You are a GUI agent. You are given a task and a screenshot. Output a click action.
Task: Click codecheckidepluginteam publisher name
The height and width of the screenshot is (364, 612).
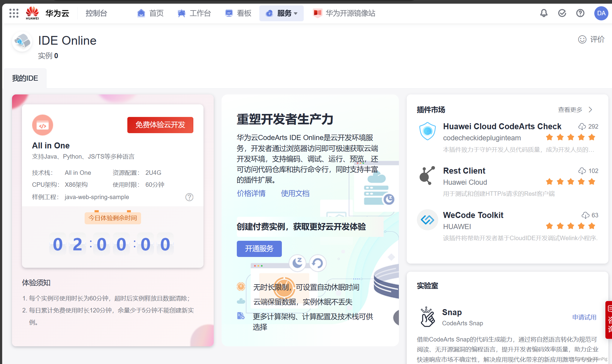point(482,138)
